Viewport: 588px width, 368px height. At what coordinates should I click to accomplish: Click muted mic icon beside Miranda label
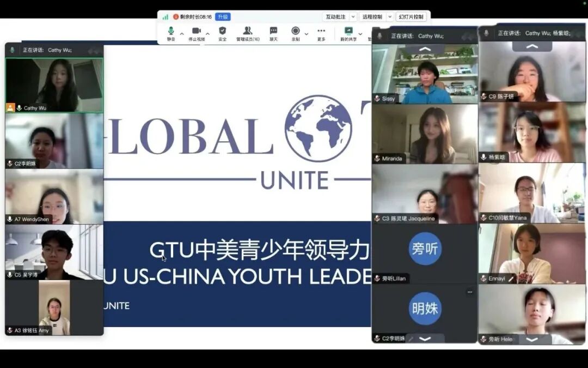pyautogui.click(x=377, y=159)
